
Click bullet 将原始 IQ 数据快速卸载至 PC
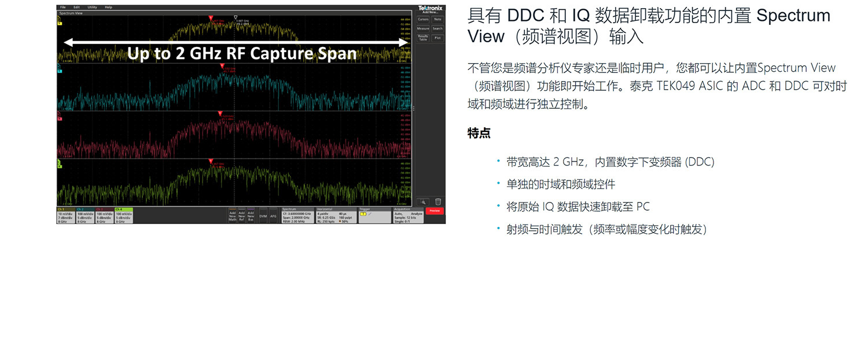click(x=578, y=207)
